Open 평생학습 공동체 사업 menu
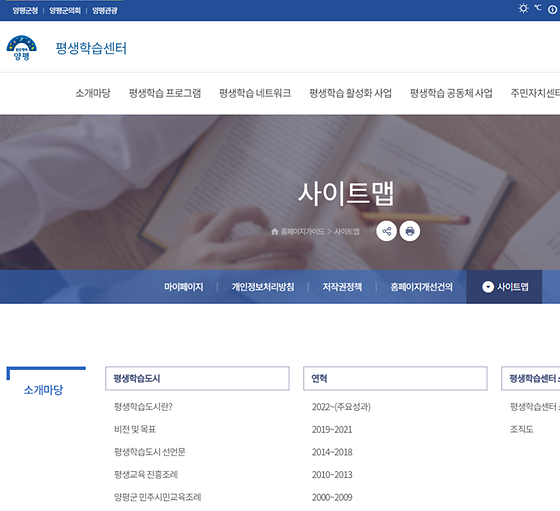Screen dimensions: 560x511 [x=451, y=93]
